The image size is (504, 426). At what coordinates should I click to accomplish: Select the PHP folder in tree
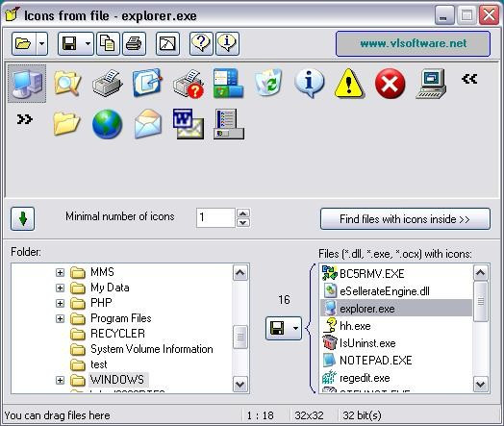click(x=101, y=303)
